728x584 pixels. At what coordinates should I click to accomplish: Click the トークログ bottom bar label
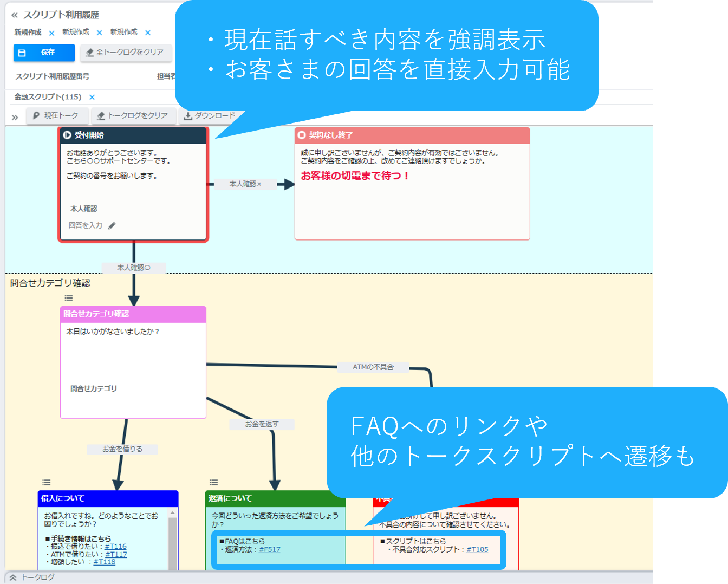click(x=38, y=577)
